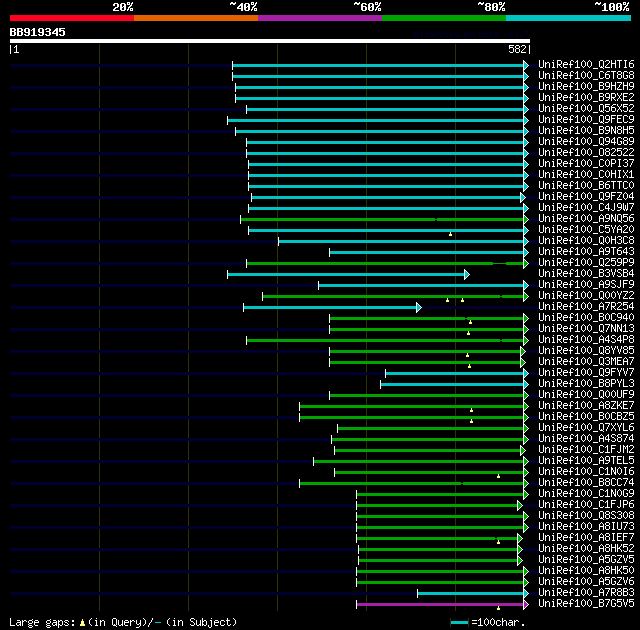Select hit label UniRef100_A4S4P8

coord(586,340)
